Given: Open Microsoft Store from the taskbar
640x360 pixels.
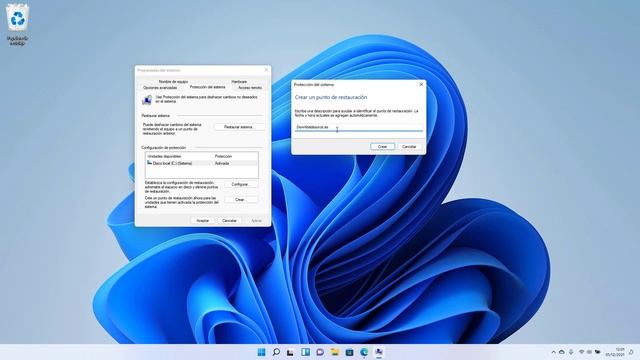Looking at the screenshot, I should pos(349,352).
